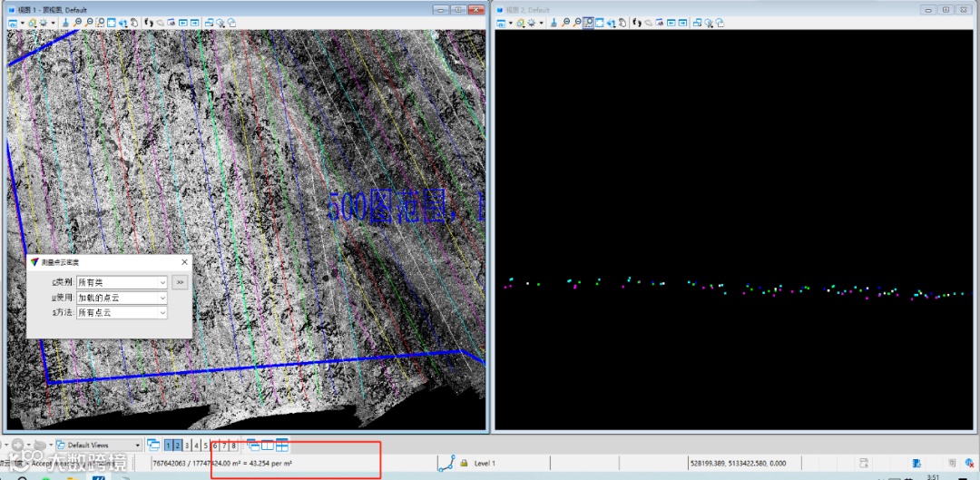Expand View Attributes arrow in View 2
Viewport: 980px width, 480px height.
511,23
